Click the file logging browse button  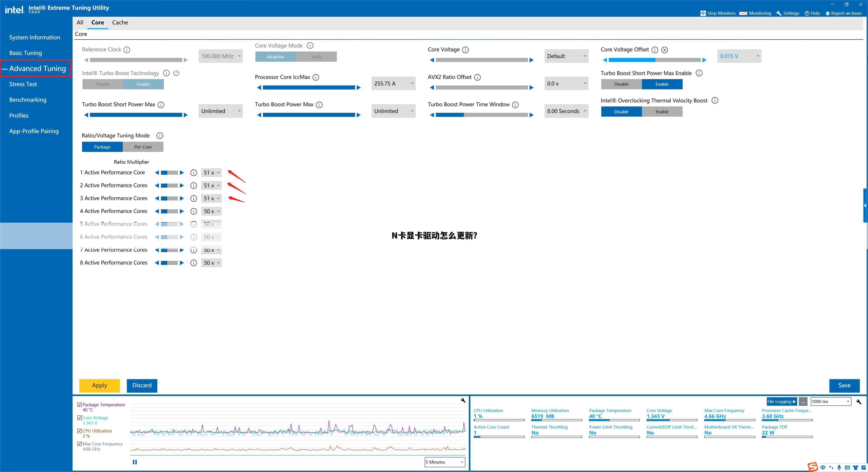tap(803, 402)
